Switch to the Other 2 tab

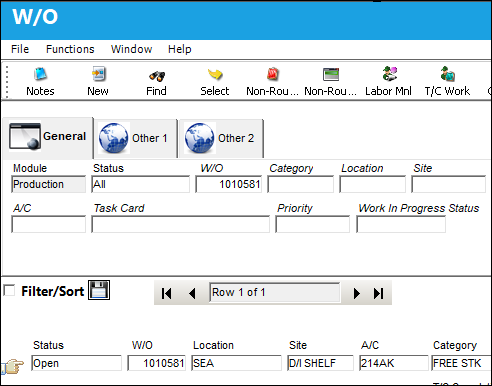tap(221, 138)
